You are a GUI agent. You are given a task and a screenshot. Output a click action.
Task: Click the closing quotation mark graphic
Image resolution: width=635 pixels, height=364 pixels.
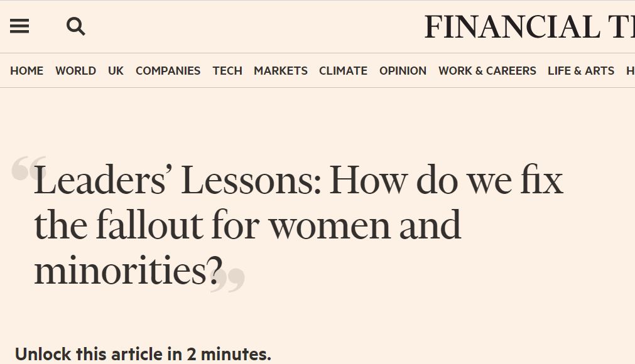tap(227, 280)
